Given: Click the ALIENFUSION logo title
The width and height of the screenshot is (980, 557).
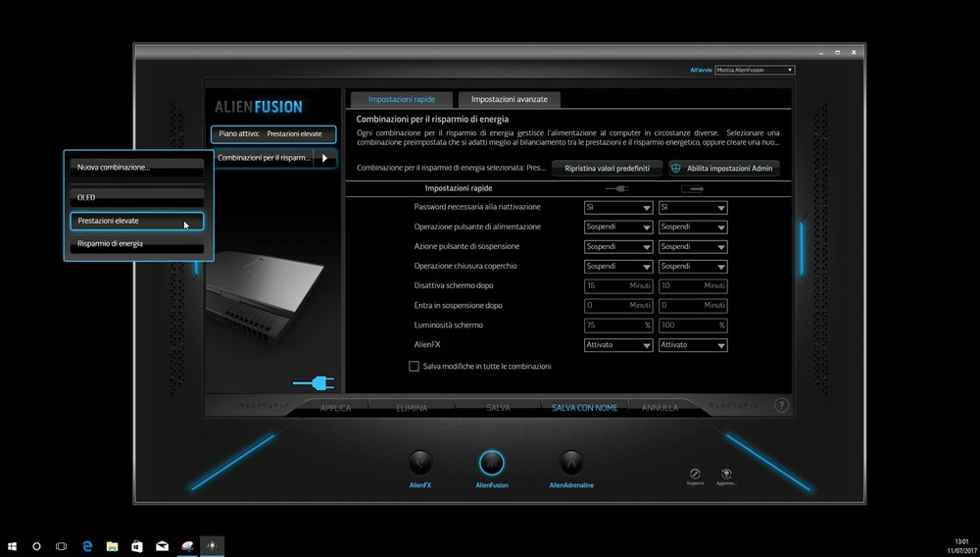Looking at the screenshot, I should click(258, 107).
